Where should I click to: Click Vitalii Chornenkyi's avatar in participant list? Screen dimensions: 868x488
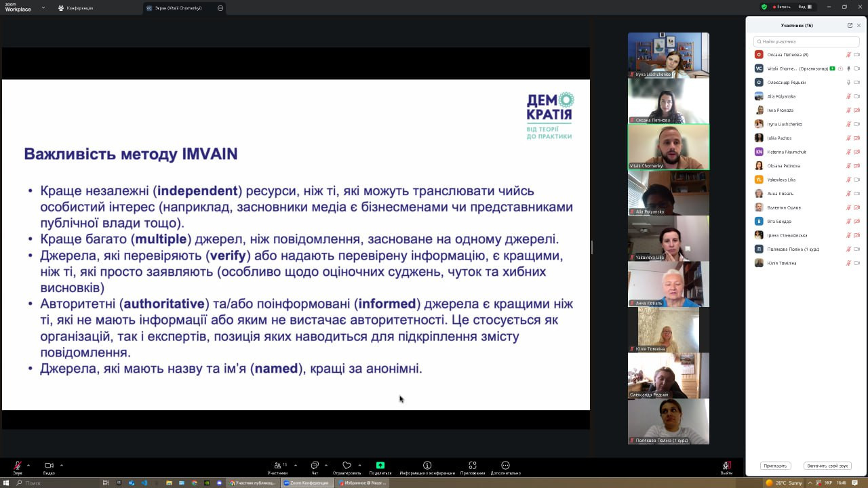759,68
